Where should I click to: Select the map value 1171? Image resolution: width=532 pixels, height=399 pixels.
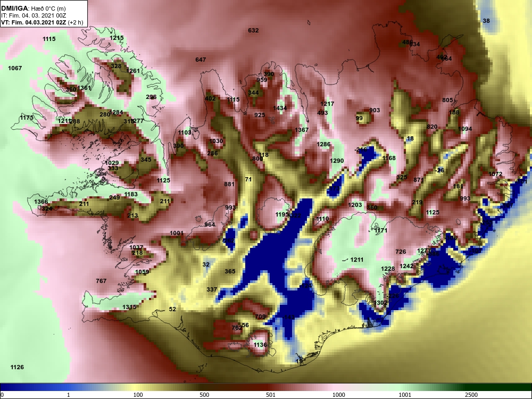point(381,230)
